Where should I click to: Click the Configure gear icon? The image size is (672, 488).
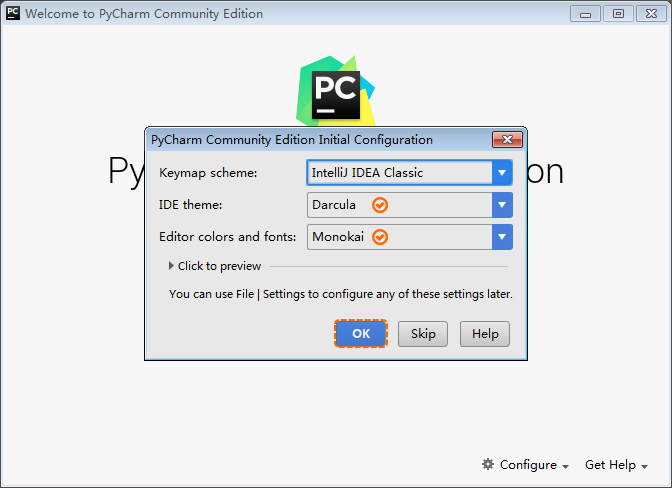(x=488, y=464)
